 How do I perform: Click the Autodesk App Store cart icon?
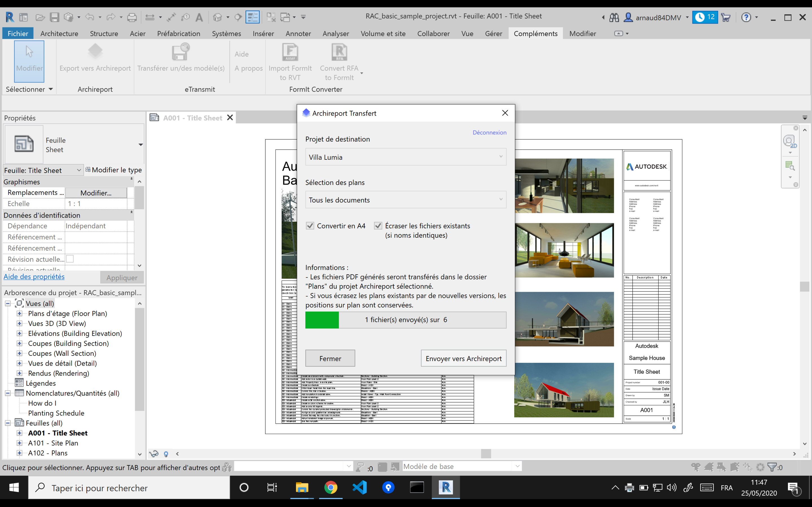(725, 17)
